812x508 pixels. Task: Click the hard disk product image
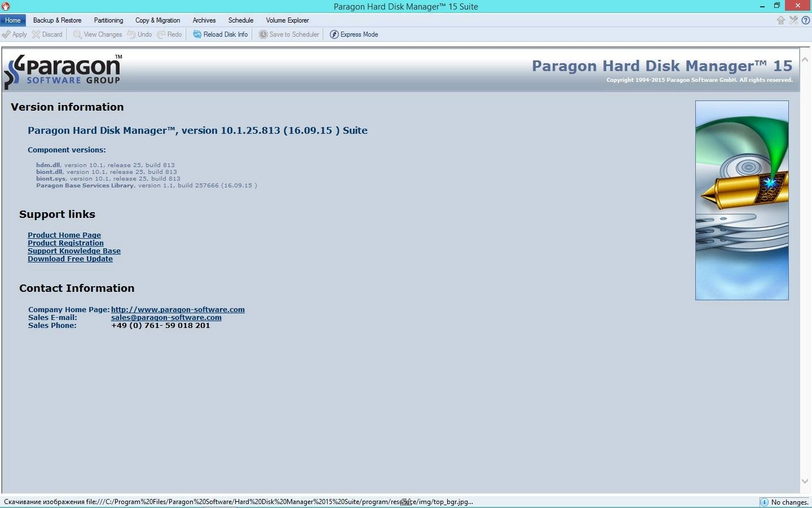point(742,200)
